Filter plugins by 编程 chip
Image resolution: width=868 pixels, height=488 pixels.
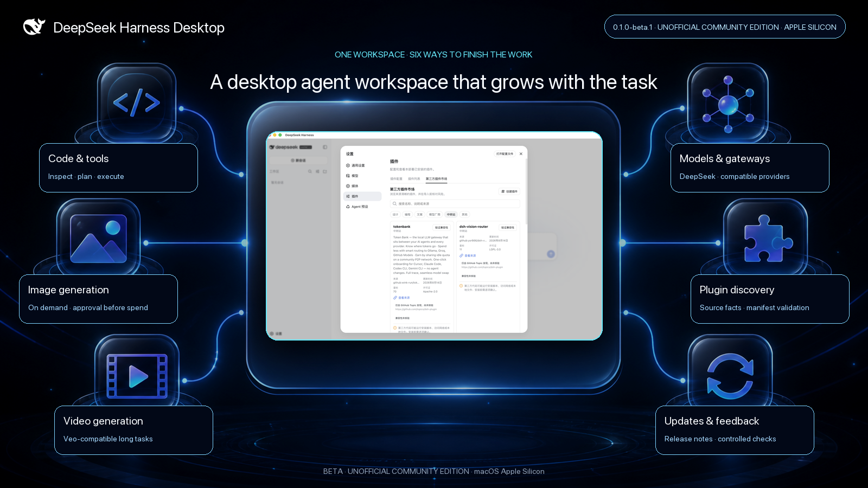[407, 215]
